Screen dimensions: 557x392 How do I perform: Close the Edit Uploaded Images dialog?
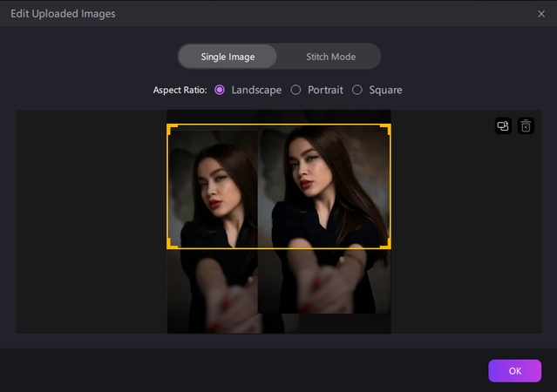[x=541, y=14]
